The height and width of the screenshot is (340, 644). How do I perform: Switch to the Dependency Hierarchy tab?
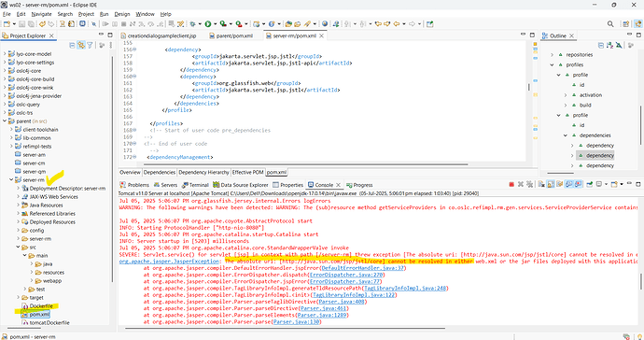pos(203,172)
